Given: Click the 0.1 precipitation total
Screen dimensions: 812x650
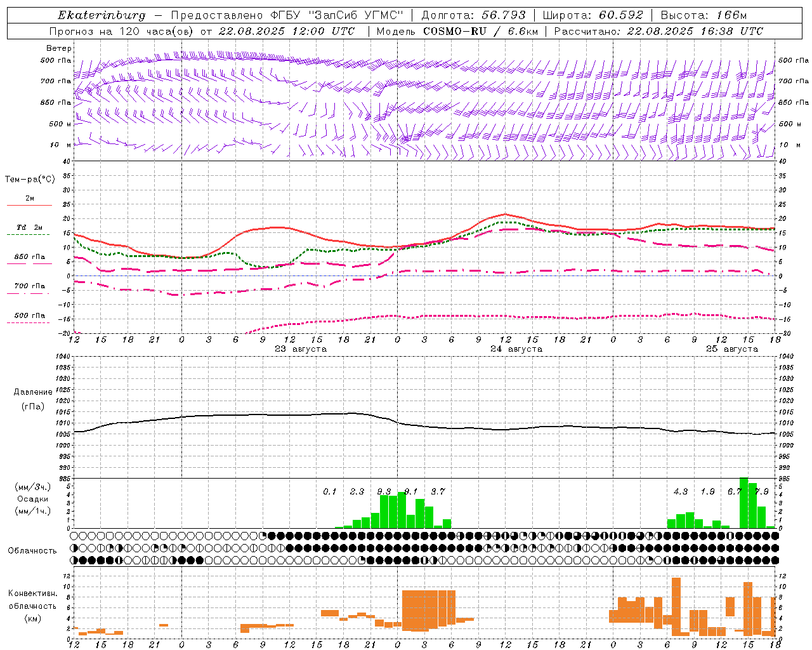Looking at the screenshot, I should click(x=330, y=491).
